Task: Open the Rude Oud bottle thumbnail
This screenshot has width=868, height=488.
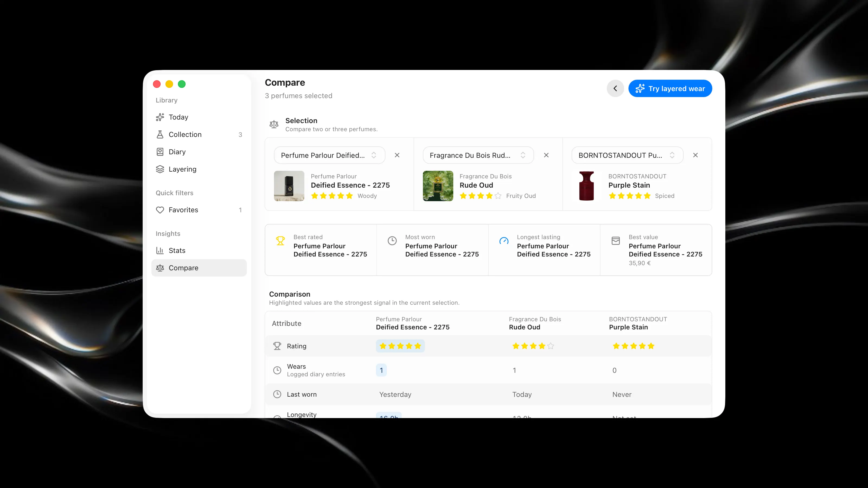Action: (438, 186)
